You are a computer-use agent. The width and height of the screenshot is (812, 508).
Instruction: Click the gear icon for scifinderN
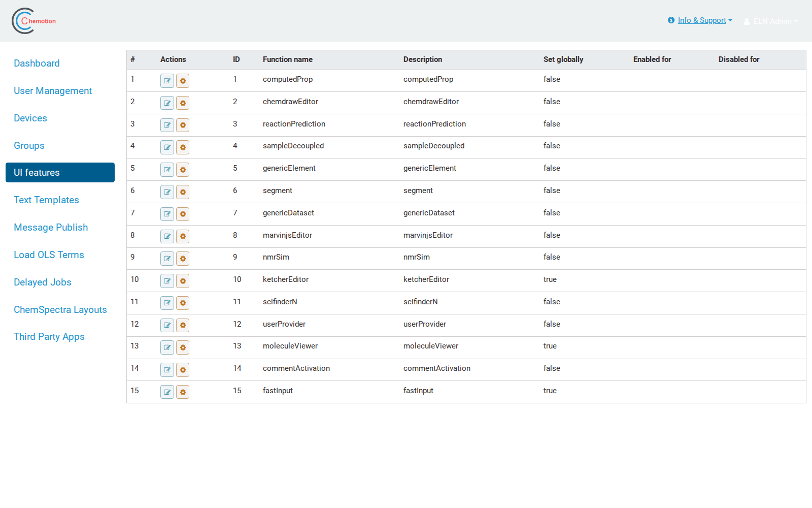point(183,303)
